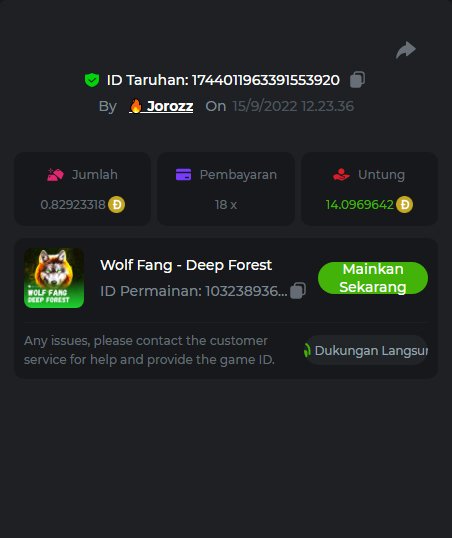Click the red Untung profit icon
Image resolution: width=452 pixels, height=538 pixels.
tap(341, 174)
